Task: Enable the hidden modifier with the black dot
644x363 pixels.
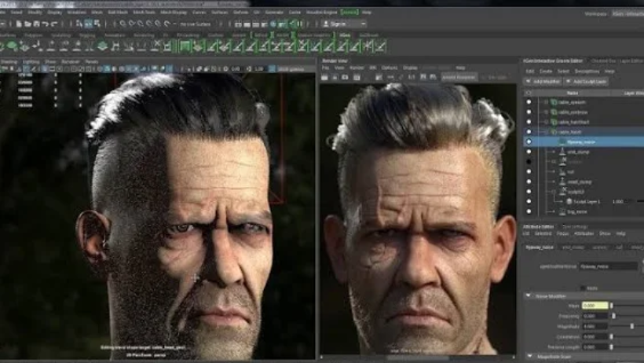Action: (529, 162)
